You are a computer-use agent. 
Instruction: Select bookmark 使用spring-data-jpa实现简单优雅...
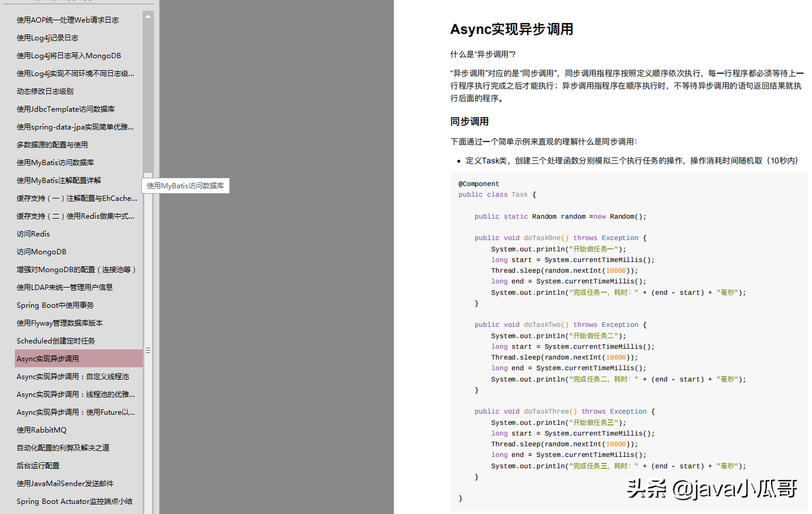tap(75, 127)
